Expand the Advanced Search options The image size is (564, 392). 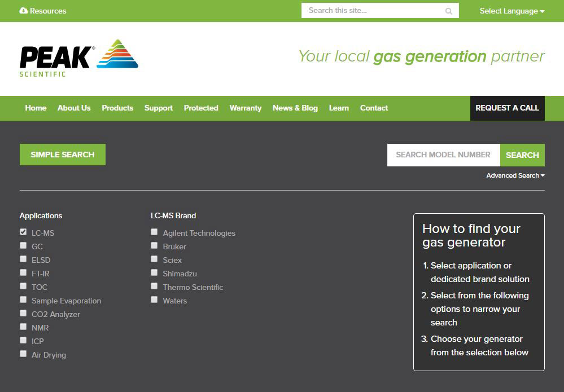tap(515, 175)
